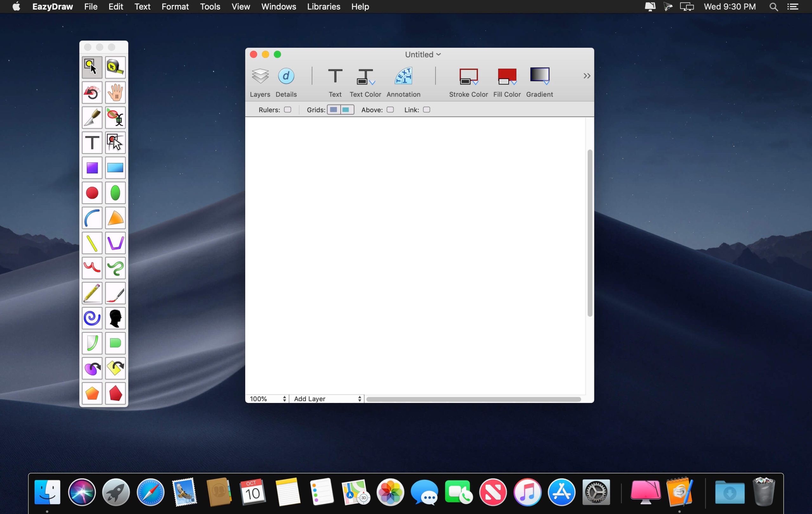Select the red Circle tool
The image size is (812, 514).
pyautogui.click(x=92, y=193)
